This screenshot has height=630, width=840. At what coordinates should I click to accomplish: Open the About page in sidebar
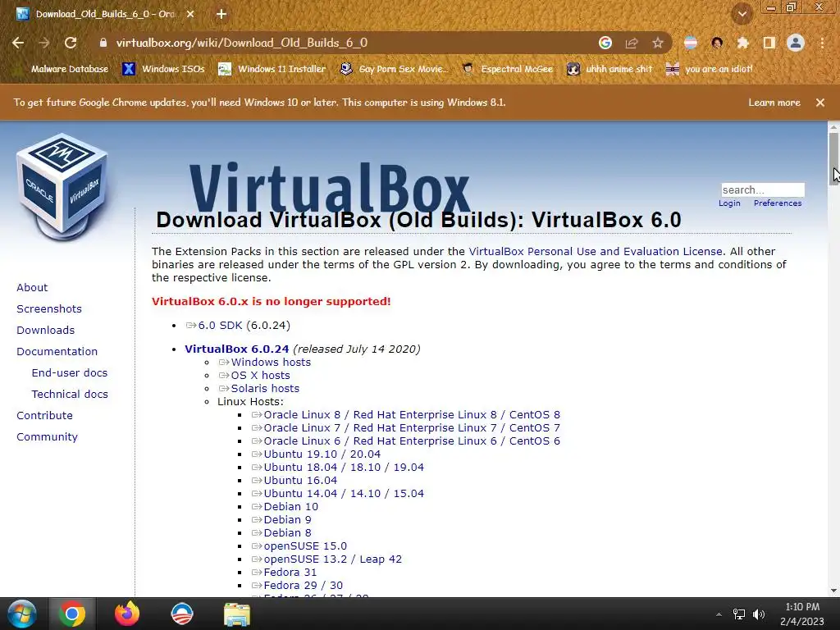pos(32,288)
